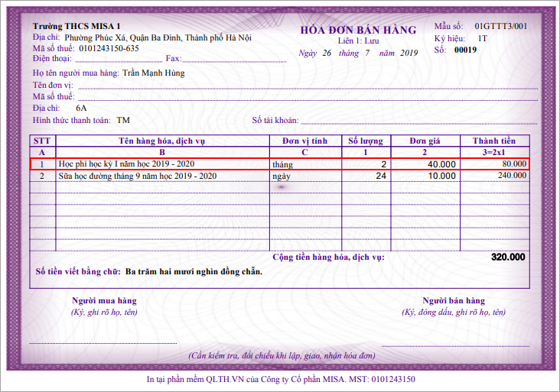Click the buyer 'Mã số thuế' blank line
The image size is (560, 392).
[308, 99]
